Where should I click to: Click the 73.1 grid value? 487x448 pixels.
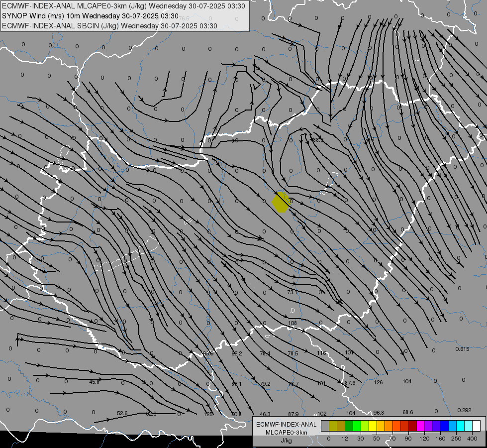pyautogui.click(x=292, y=292)
